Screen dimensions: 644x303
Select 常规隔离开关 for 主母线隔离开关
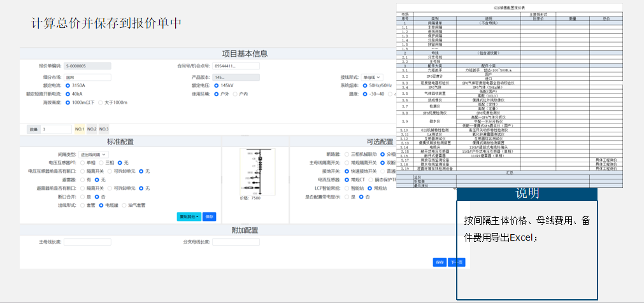point(347,163)
